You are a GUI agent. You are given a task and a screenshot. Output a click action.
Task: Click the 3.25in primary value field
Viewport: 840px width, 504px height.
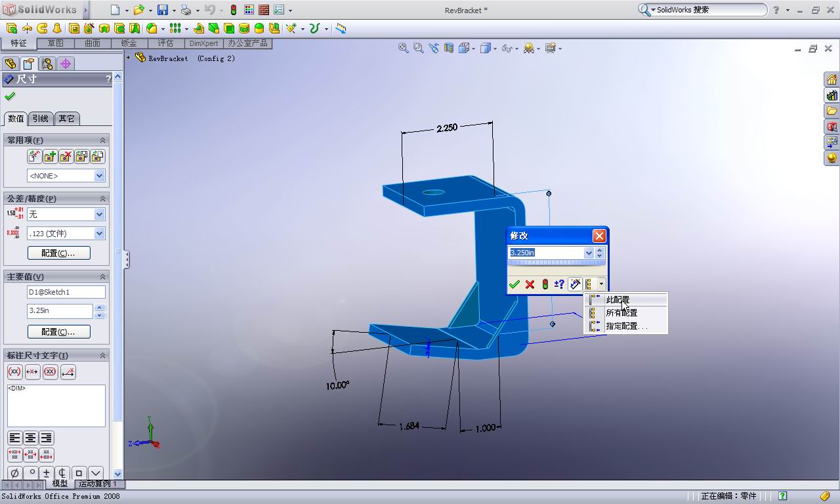(60, 311)
